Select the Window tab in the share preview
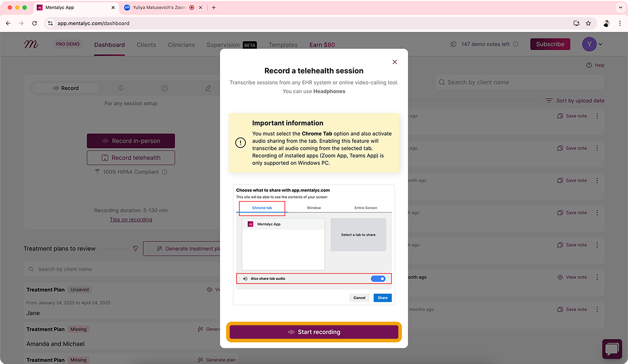This screenshot has width=628, height=364. point(314,208)
